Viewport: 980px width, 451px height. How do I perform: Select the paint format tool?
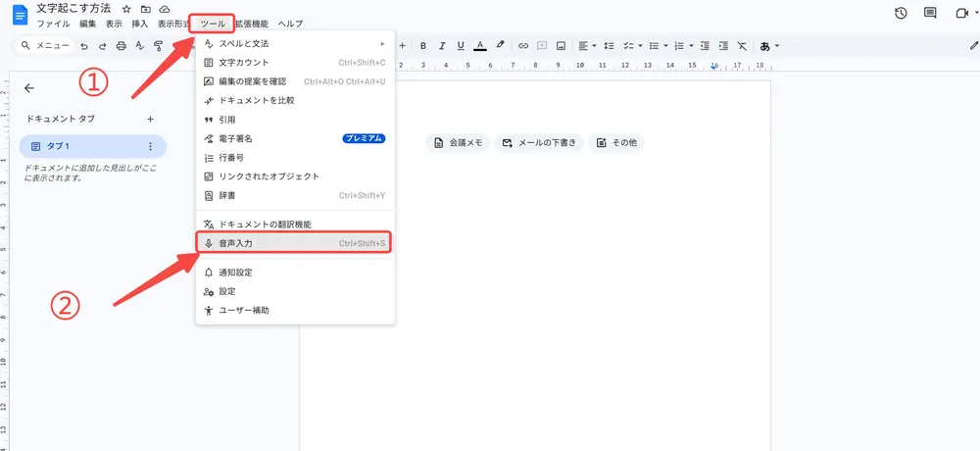pyautogui.click(x=158, y=46)
